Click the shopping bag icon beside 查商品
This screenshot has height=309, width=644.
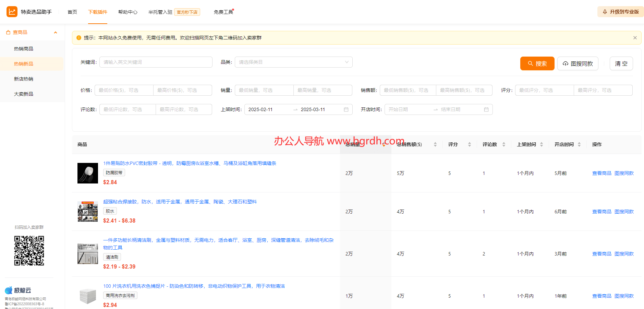point(8,32)
